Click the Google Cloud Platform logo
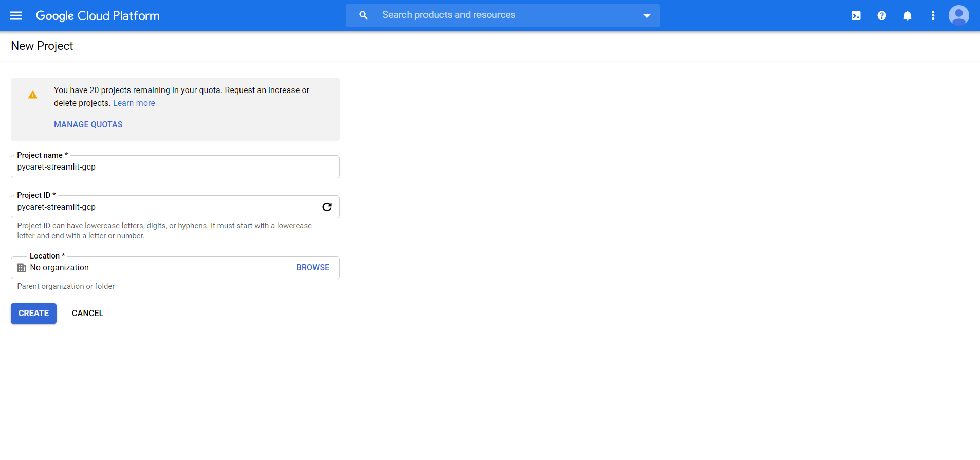This screenshot has height=460, width=980. click(98, 15)
